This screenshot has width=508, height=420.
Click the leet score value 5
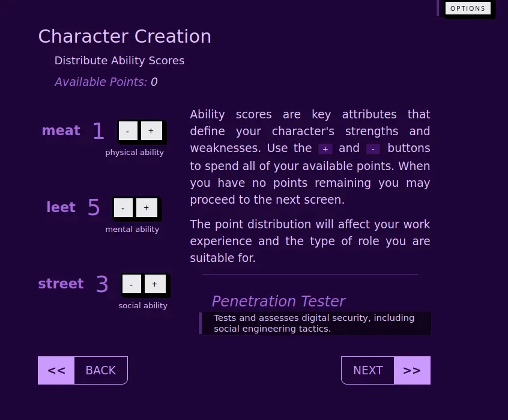94,208
